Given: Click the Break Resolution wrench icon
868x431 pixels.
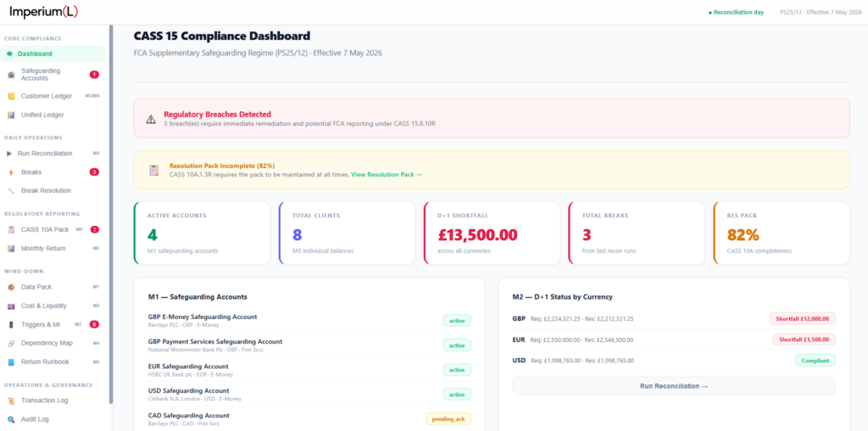Looking at the screenshot, I should (x=11, y=191).
